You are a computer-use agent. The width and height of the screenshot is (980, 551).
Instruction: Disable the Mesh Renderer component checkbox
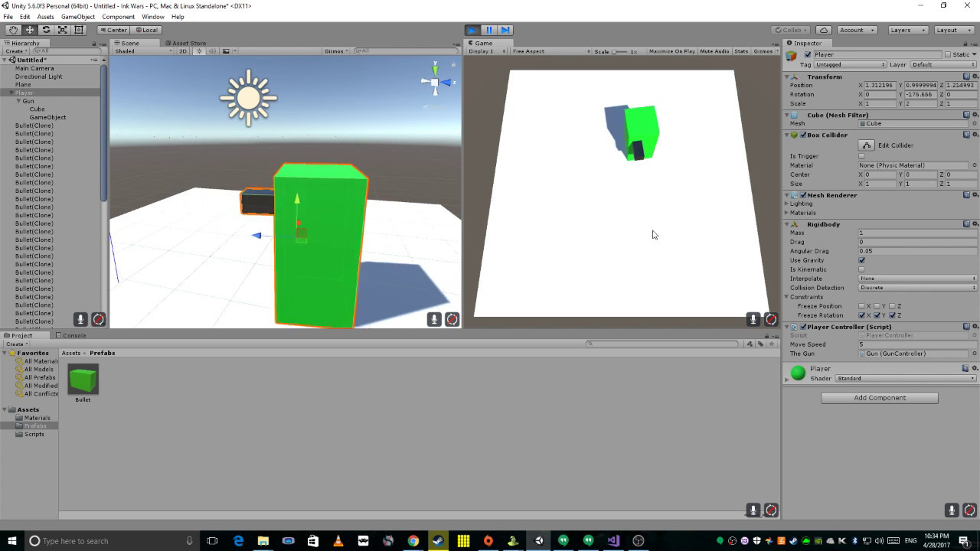pyautogui.click(x=803, y=195)
